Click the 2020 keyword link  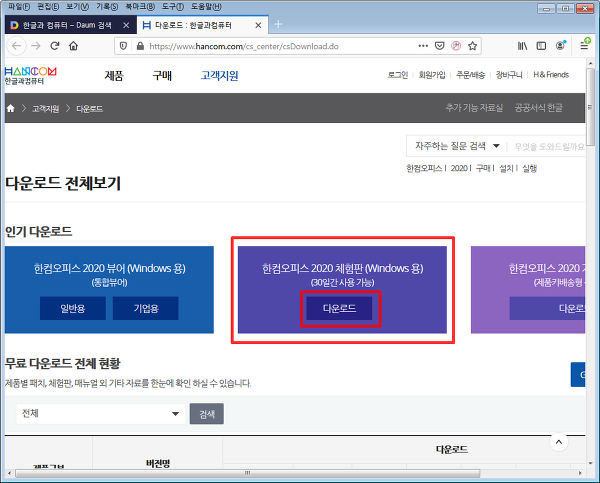click(x=459, y=168)
